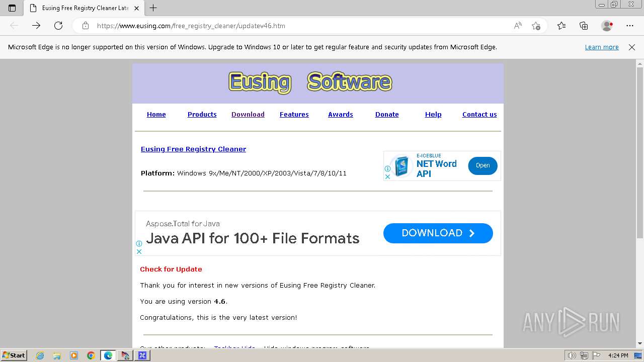The height and width of the screenshot is (362, 644).
Task: Open the Help menu link
Action: point(433,115)
